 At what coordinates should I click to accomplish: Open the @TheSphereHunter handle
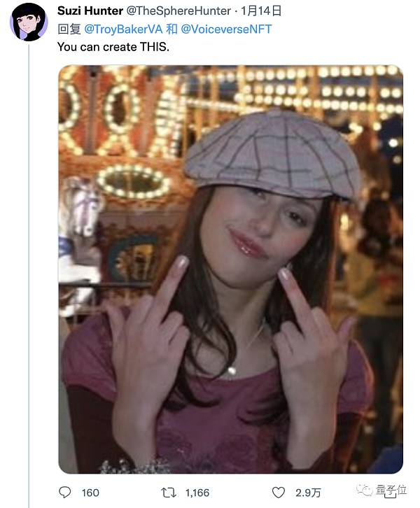(x=178, y=10)
